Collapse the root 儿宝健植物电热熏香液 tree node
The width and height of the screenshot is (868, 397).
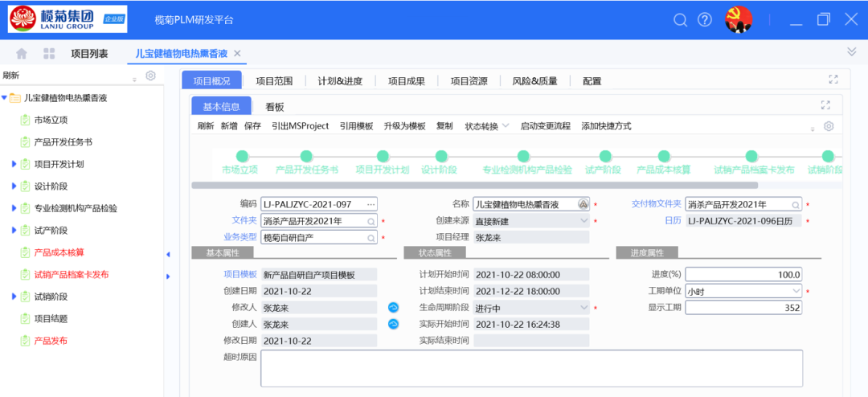point(5,98)
